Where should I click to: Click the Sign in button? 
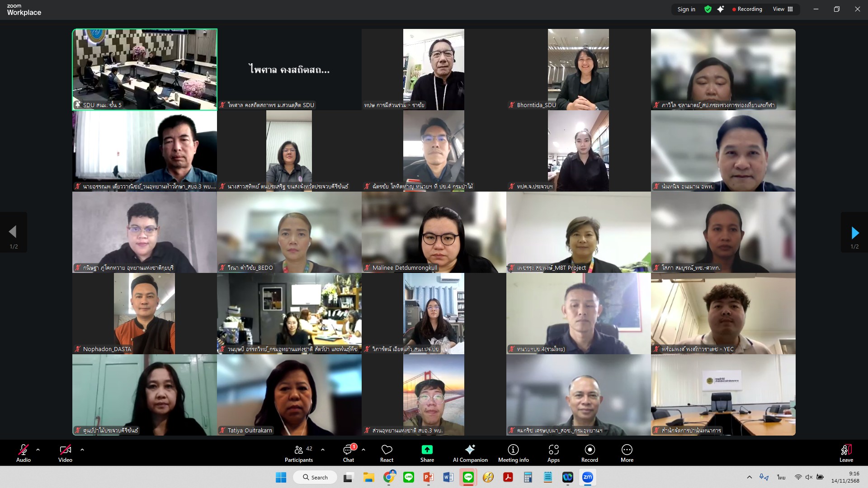(686, 9)
